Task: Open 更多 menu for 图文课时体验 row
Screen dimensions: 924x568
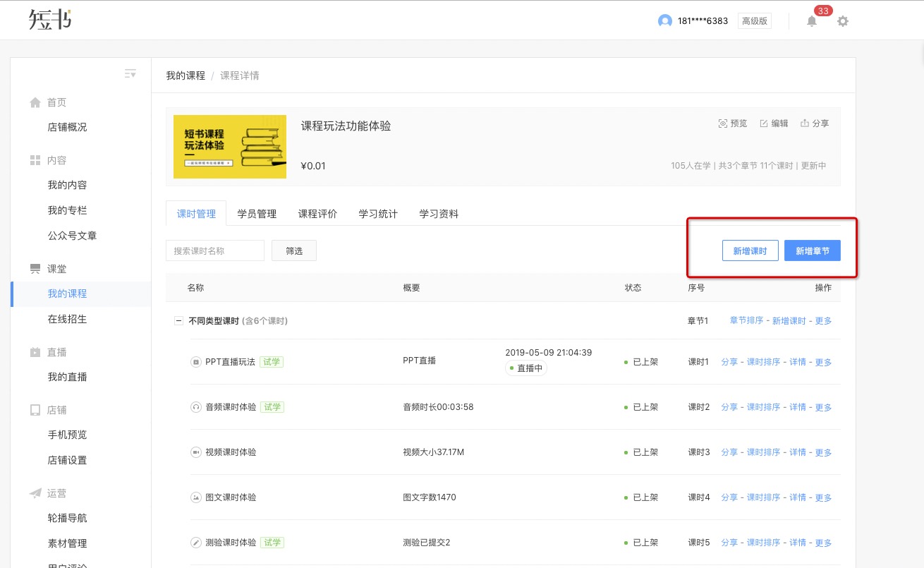Action: pyautogui.click(x=823, y=497)
